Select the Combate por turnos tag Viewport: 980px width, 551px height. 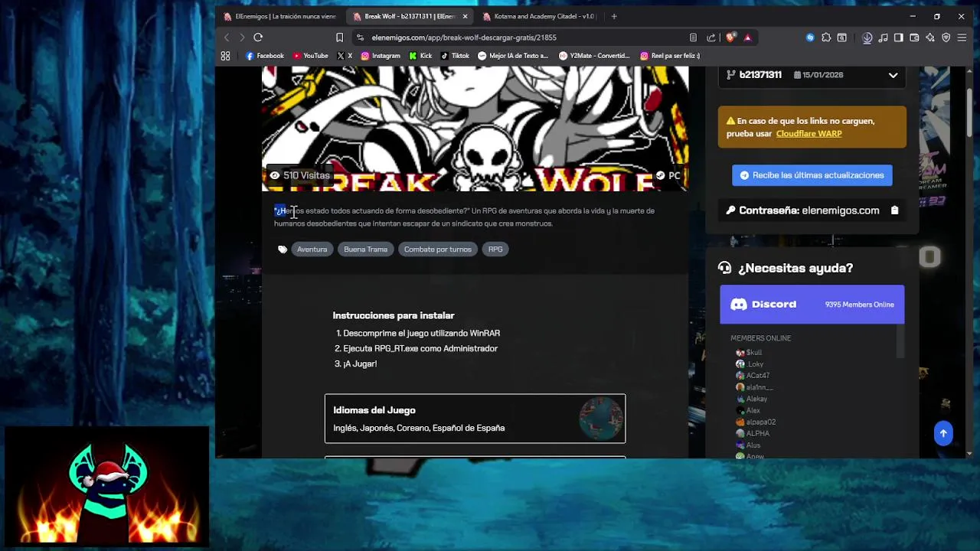(437, 249)
